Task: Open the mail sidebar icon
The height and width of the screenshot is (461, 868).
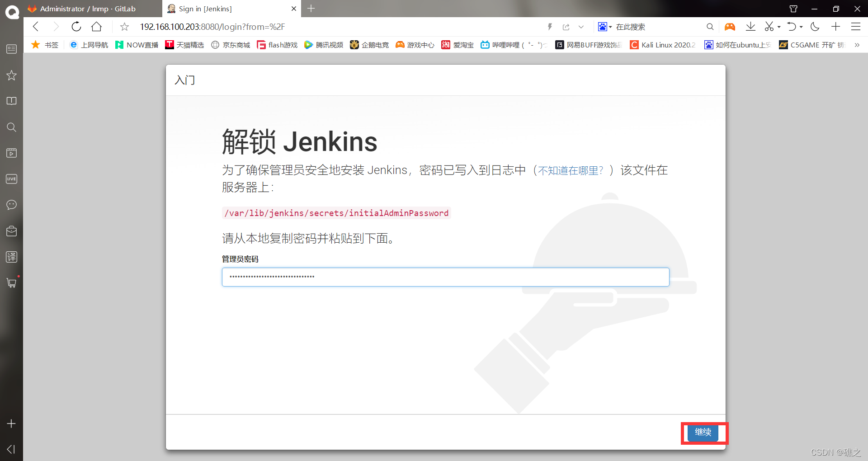Action: point(12,231)
